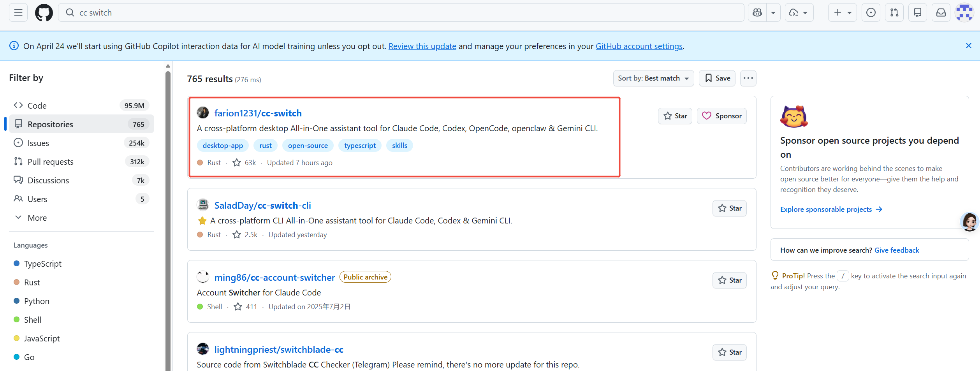Open the hamburger navigation menu
Image resolution: width=980 pixels, height=371 pixels.
click(18, 12)
